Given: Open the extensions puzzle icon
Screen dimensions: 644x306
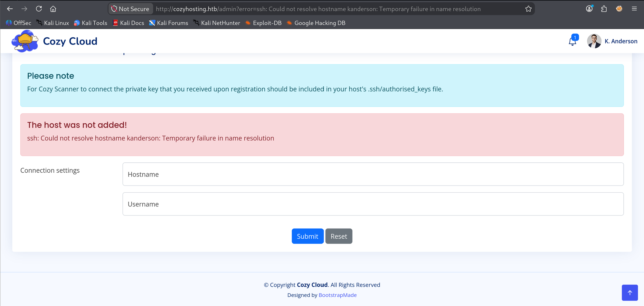Looking at the screenshot, I should (x=604, y=9).
